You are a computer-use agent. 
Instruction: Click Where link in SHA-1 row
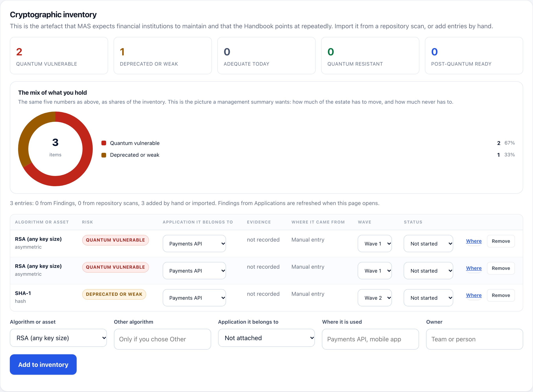pyautogui.click(x=474, y=295)
